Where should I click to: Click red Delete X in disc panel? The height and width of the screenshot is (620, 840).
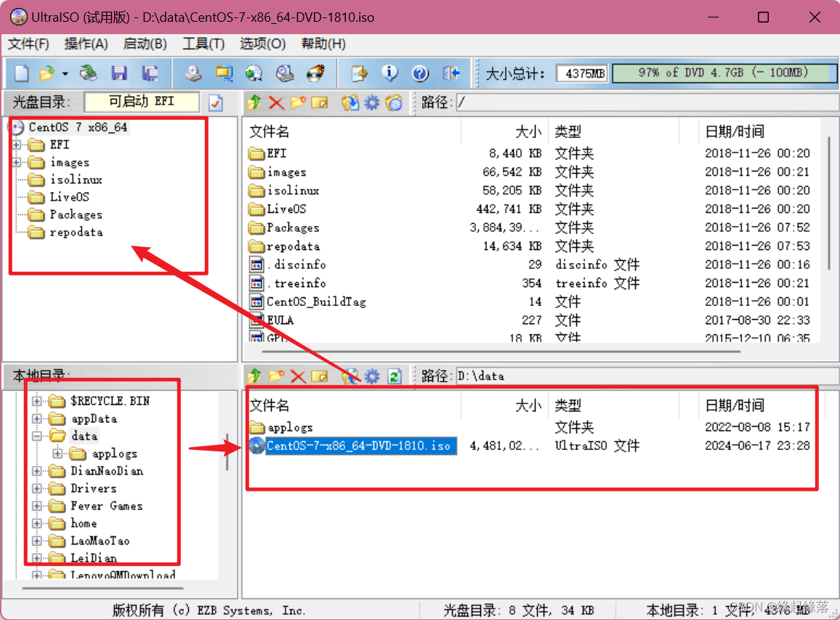coord(276,102)
